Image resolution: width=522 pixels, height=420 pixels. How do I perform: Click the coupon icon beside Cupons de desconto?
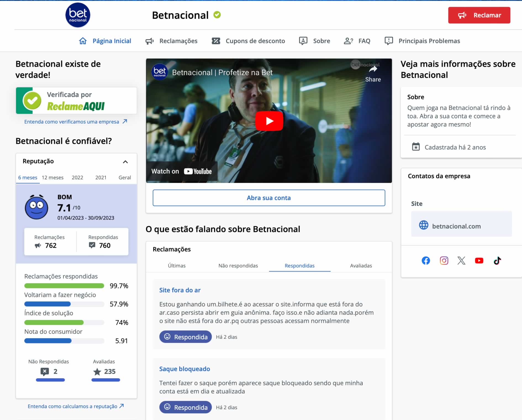(216, 41)
